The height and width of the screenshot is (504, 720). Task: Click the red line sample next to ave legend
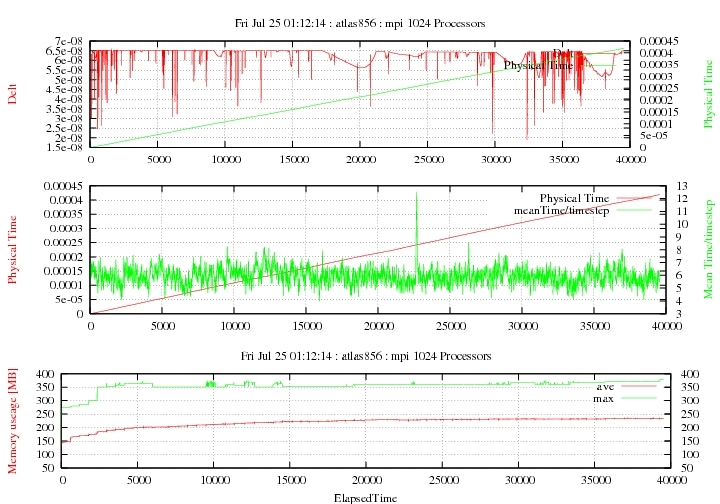pyautogui.click(x=640, y=386)
